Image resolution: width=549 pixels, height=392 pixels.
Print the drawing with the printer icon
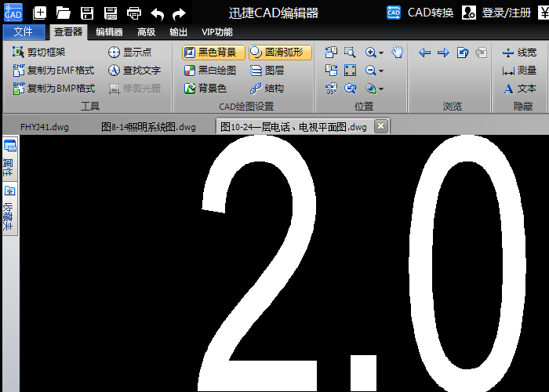pyautogui.click(x=134, y=13)
